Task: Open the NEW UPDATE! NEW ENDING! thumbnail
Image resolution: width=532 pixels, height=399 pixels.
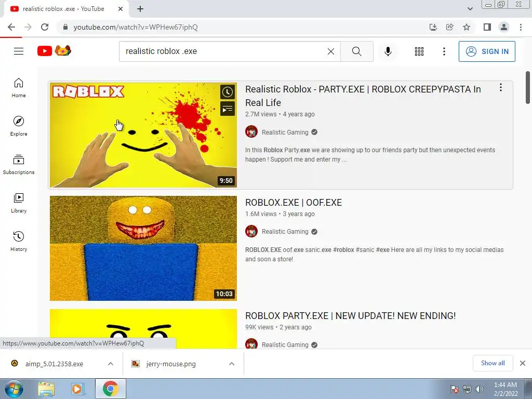Action: click(143, 329)
